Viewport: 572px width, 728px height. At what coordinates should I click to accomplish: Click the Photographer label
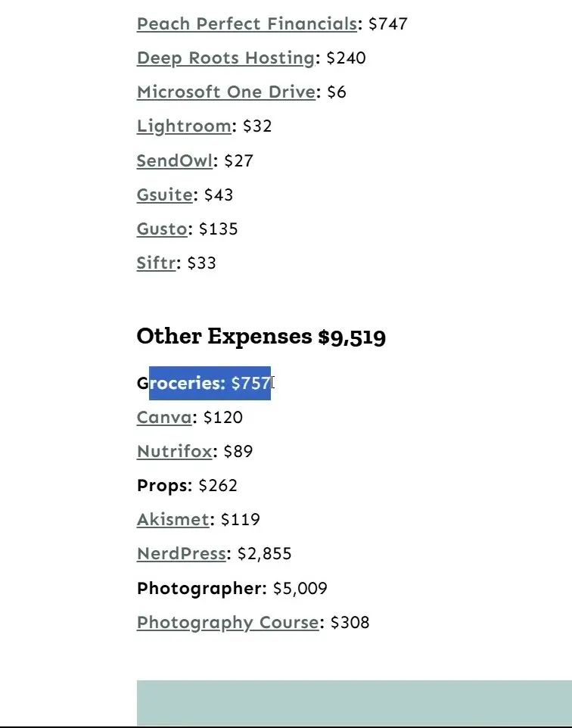[201, 588]
